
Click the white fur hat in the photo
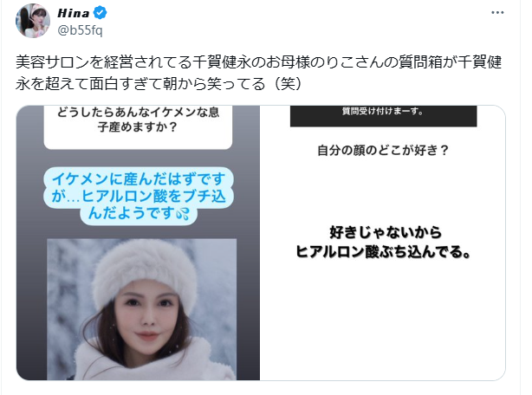tap(146, 268)
